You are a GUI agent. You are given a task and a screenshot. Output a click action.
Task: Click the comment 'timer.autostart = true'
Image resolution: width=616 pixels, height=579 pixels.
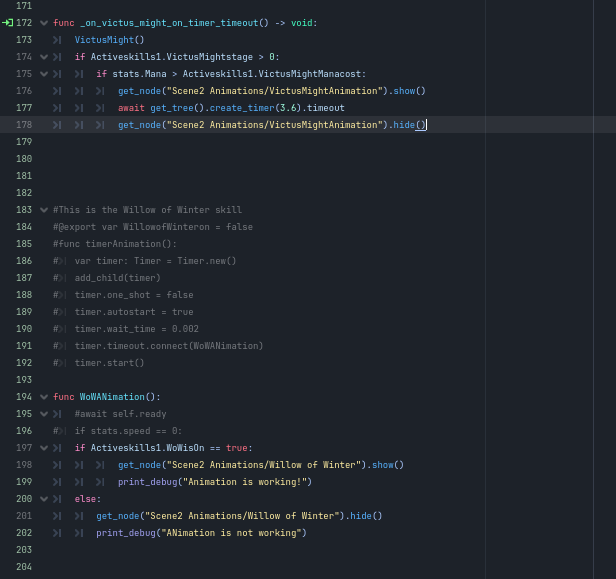[x=134, y=312]
